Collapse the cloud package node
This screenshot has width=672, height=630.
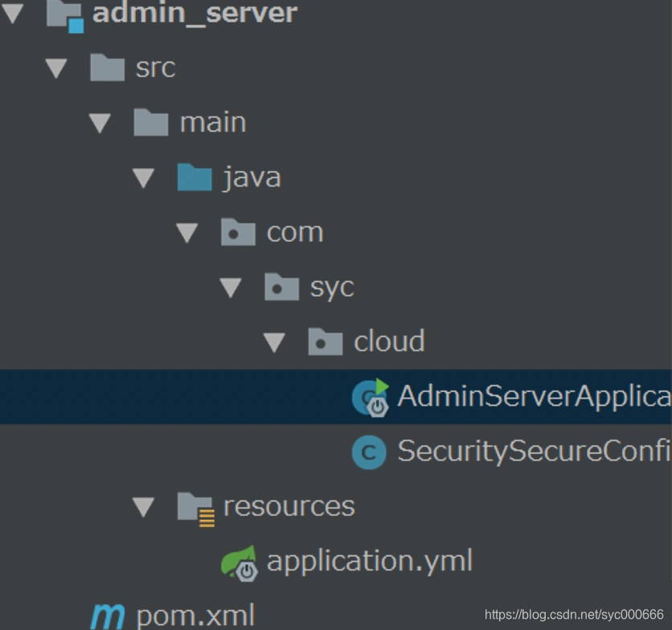tap(275, 342)
